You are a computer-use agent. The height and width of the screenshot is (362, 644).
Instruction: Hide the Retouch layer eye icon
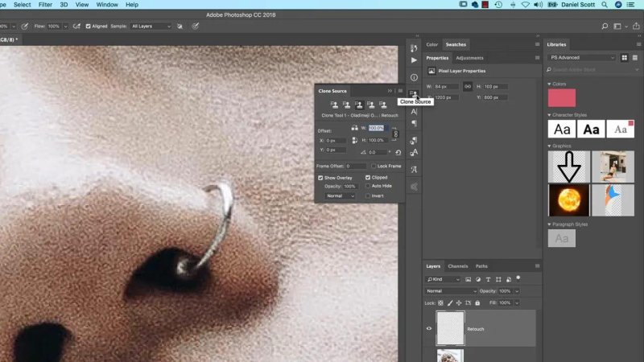pos(429,328)
